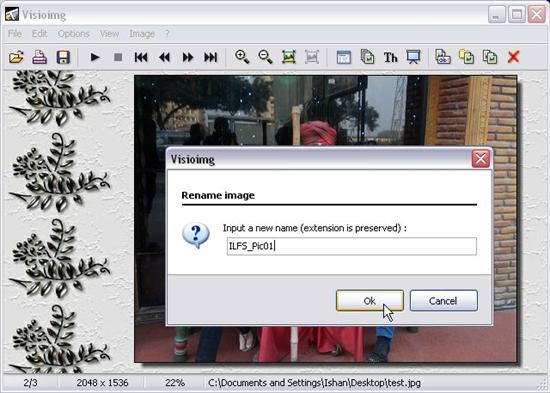This screenshot has width=550, height=393.
Task: Open the ? help menu
Action: click(167, 34)
